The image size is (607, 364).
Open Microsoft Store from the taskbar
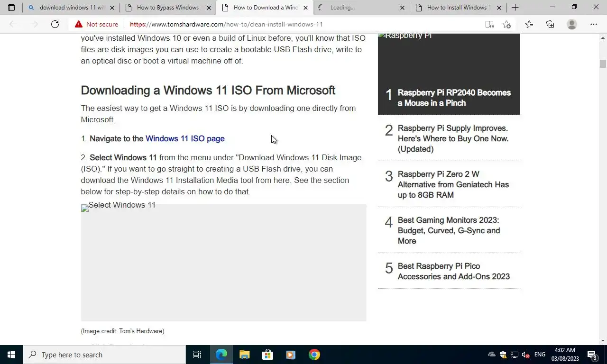[267, 355]
